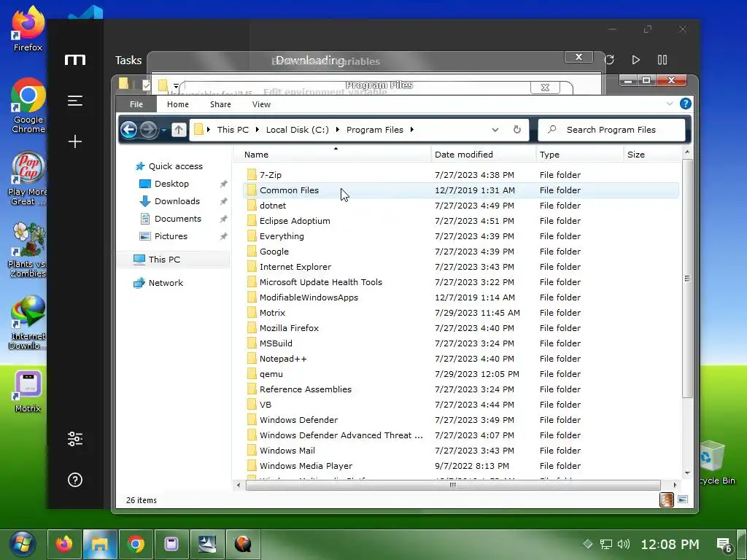The height and width of the screenshot is (560, 747).
Task: Launch Firefox from the taskbar
Action: [64, 544]
